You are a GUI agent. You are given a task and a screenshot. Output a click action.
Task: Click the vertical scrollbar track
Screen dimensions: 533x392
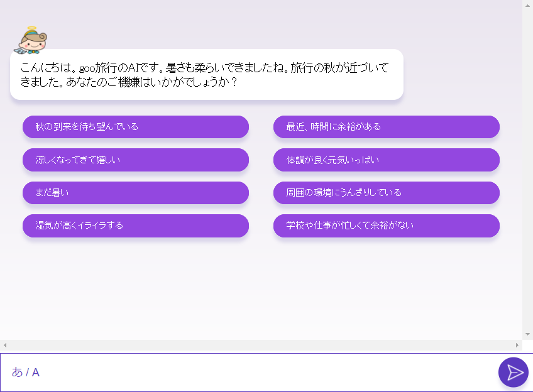coord(527,170)
